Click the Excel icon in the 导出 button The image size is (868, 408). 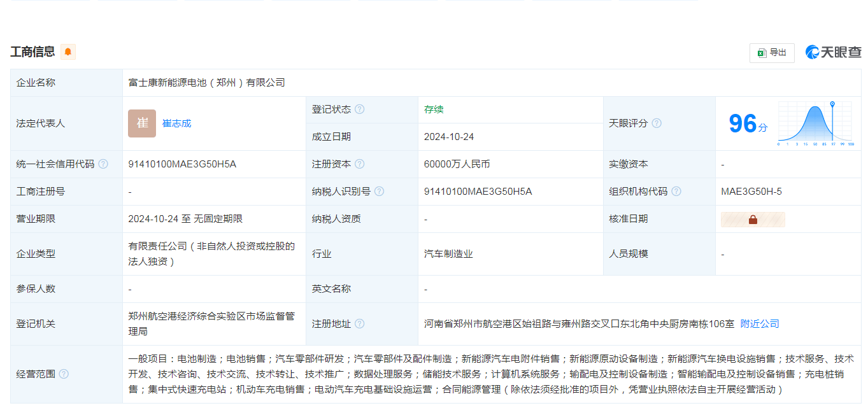(762, 53)
